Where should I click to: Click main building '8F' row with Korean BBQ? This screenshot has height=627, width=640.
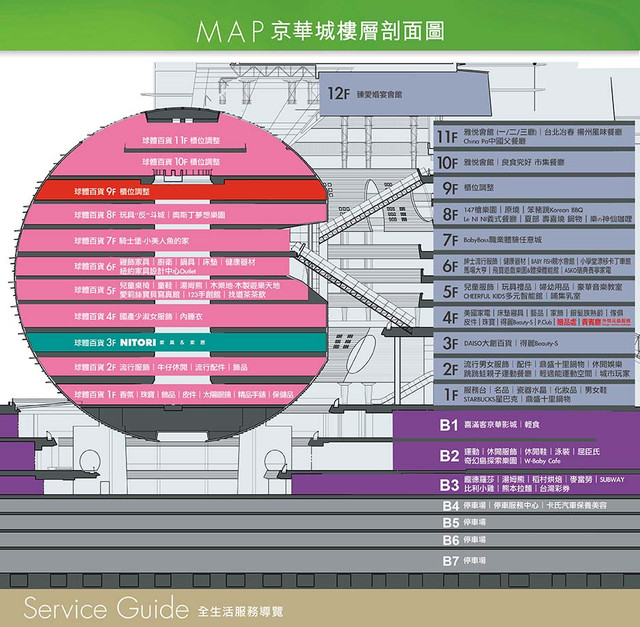pyautogui.click(x=534, y=214)
